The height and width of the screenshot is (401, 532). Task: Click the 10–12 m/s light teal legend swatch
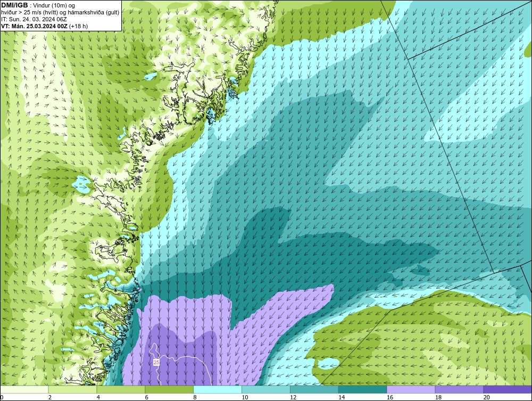[x=266, y=389]
